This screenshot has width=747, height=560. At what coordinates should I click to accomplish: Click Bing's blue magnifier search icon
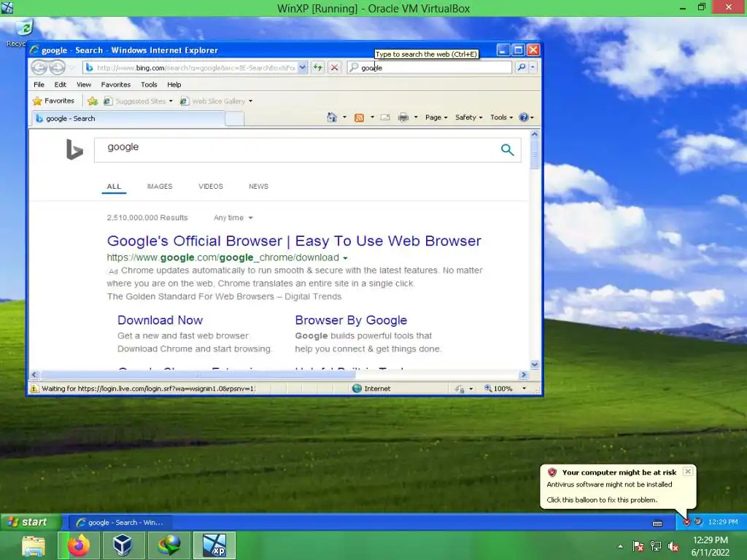pos(508,150)
